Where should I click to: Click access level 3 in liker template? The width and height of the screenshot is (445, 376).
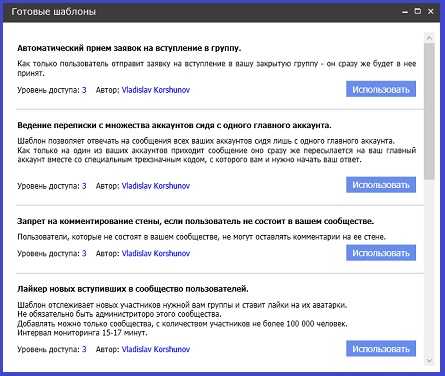[84, 349]
